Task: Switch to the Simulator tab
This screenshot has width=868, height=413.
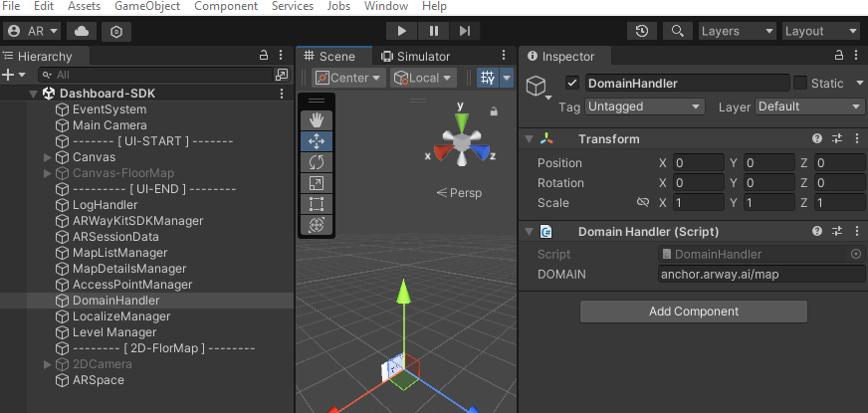Action: click(x=416, y=57)
